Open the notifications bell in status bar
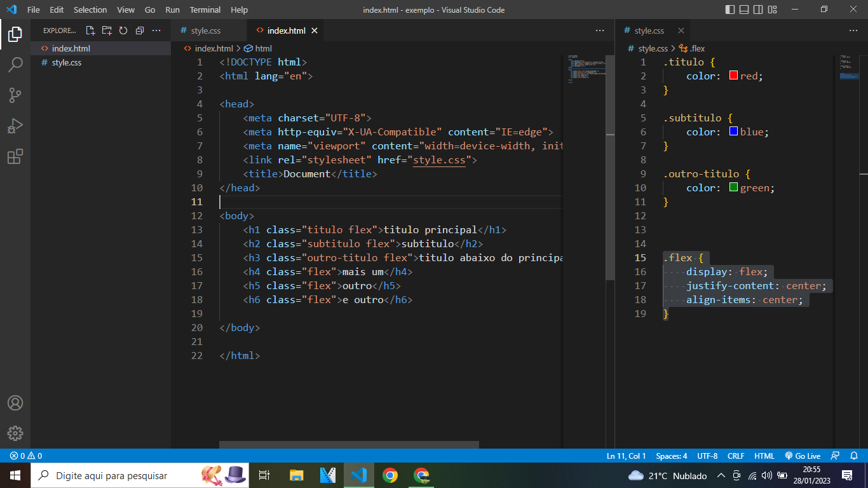Viewport: 868px width, 488px height. tap(854, 456)
